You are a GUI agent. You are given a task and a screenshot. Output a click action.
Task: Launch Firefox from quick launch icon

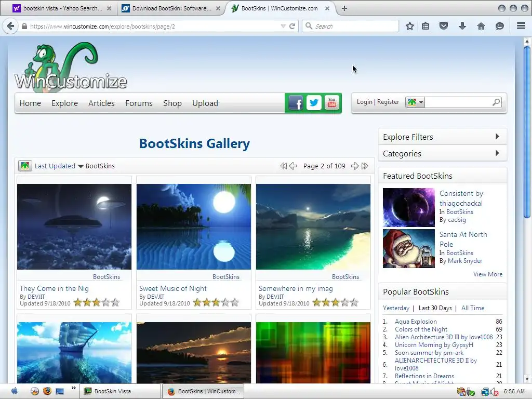click(x=47, y=391)
